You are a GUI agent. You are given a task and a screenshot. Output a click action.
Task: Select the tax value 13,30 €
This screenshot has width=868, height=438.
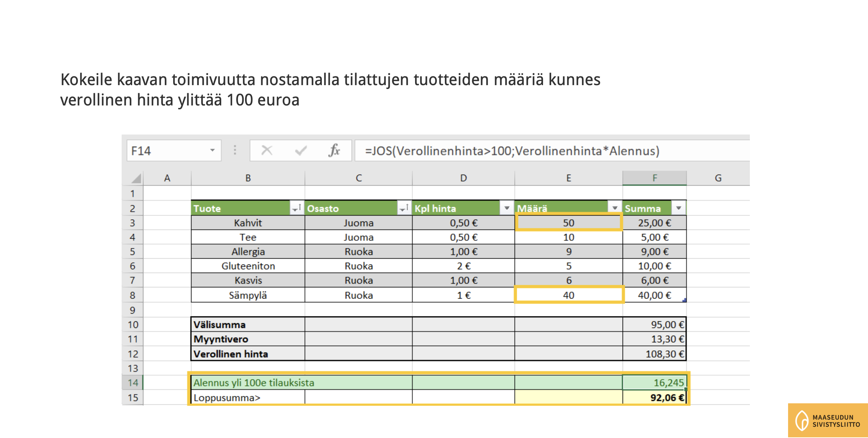(x=655, y=339)
